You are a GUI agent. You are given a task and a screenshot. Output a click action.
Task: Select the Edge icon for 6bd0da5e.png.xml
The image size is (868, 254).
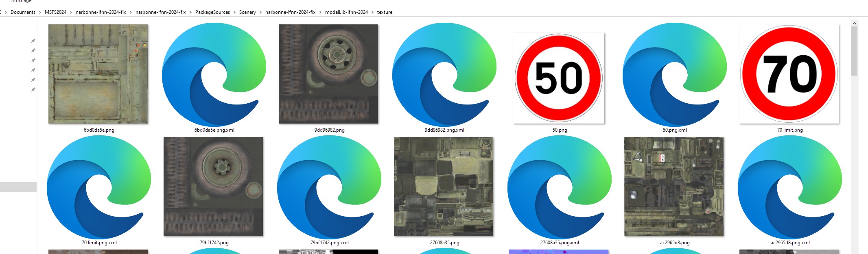pos(214,74)
